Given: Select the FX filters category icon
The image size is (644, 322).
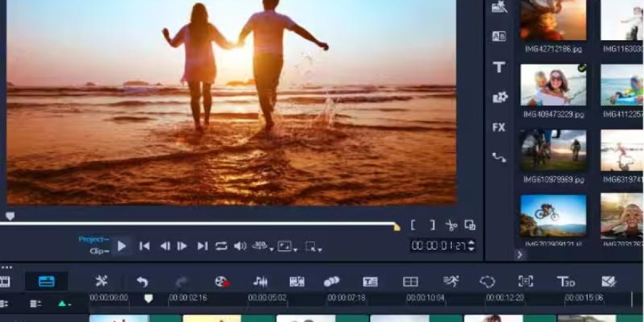Looking at the screenshot, I should click(499, 128).
